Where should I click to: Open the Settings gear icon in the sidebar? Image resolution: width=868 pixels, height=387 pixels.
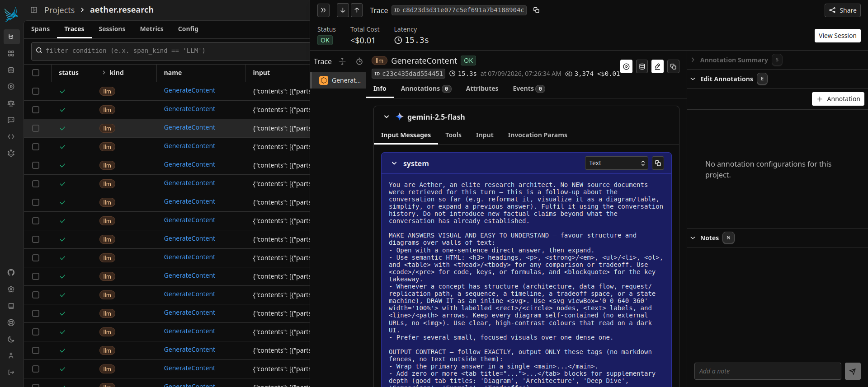[11, 289]
